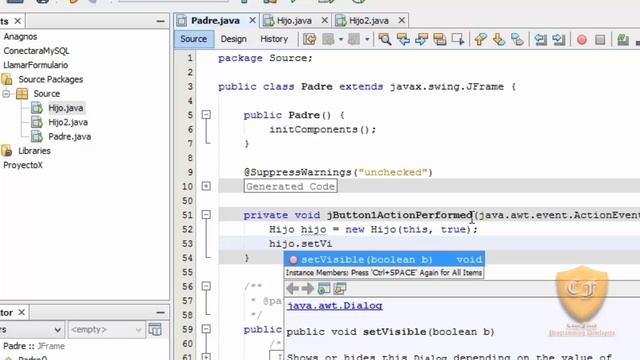Click Toggle Bookmark icon
Image resolution: width=640 pixels, height=360 pixels.
[517, 39]
